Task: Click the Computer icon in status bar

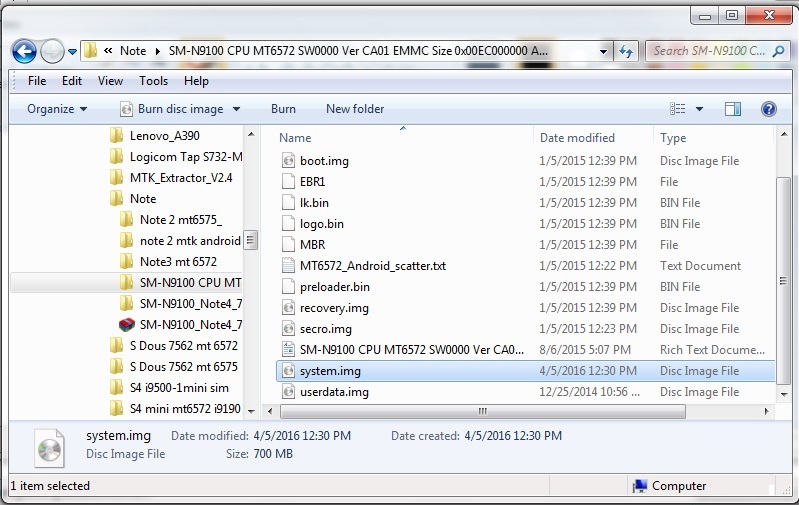Action: (640, 486)
